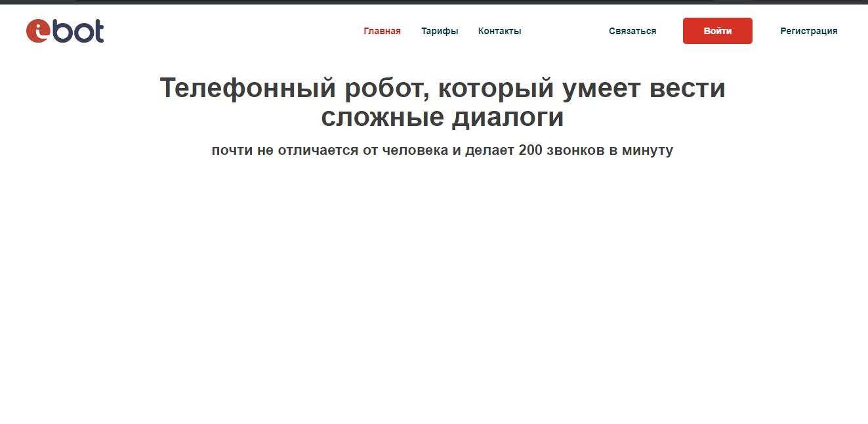Go to the Тарифы page

tap(440, 31)
